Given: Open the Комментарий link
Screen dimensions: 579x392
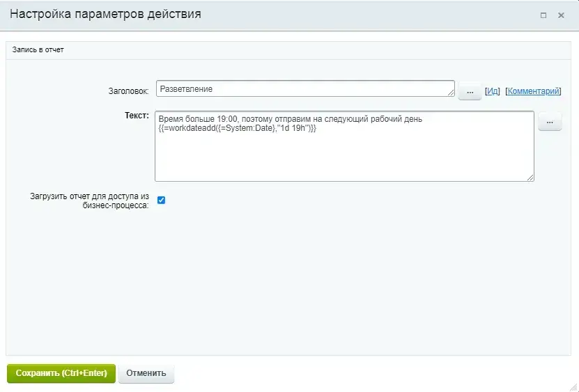Looking at the screenshot, I should [x=533, y=91].
